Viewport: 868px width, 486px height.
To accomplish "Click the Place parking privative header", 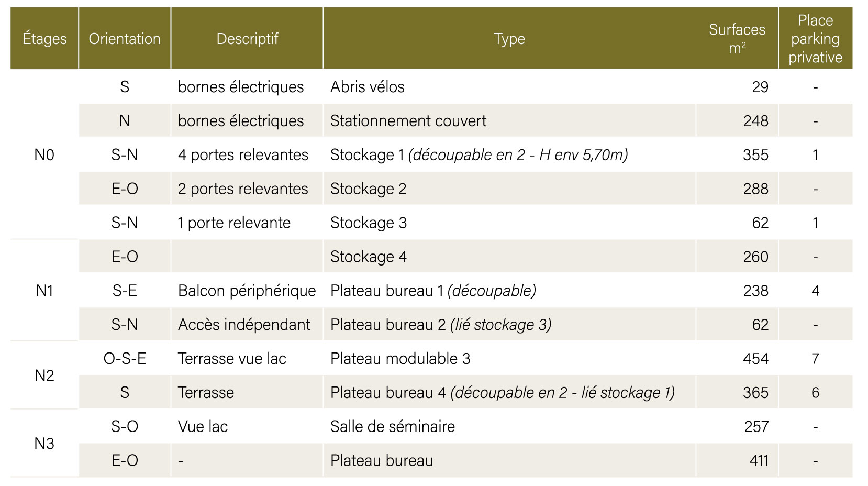I will 815,39.
